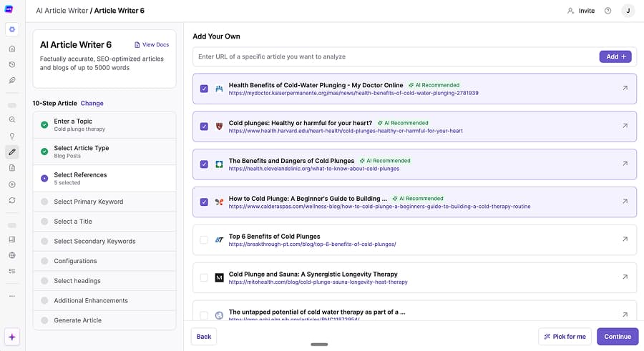The image size is (644, 351).
Task: Open external link arrow for Cleveland Clinic article
Action: click(x=625, y=164)
